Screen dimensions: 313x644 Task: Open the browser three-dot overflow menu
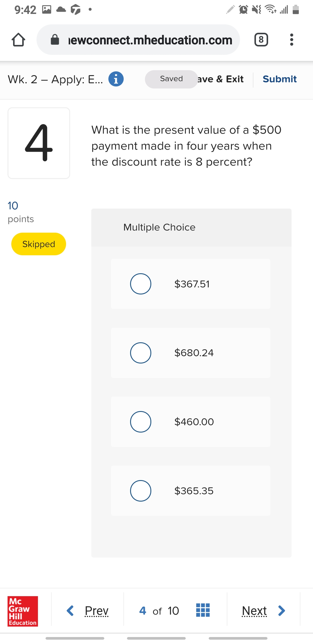coord(292,40)
